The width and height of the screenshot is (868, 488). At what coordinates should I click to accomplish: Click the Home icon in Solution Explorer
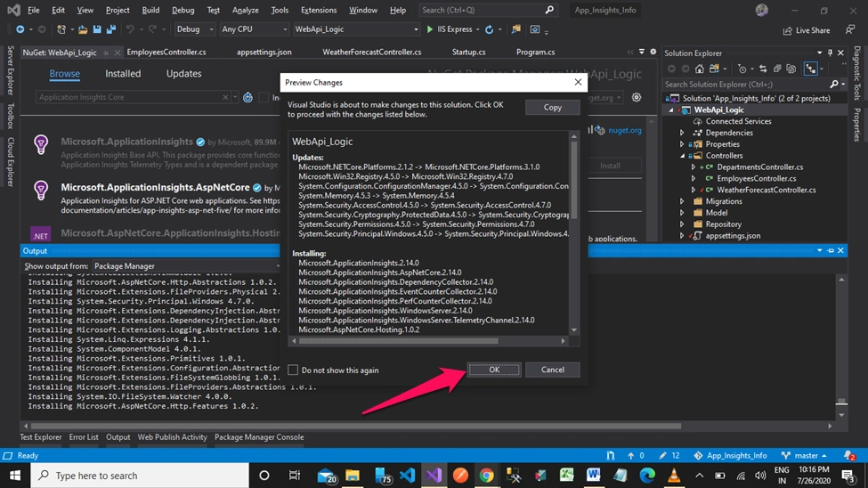(x=700, y=69)
